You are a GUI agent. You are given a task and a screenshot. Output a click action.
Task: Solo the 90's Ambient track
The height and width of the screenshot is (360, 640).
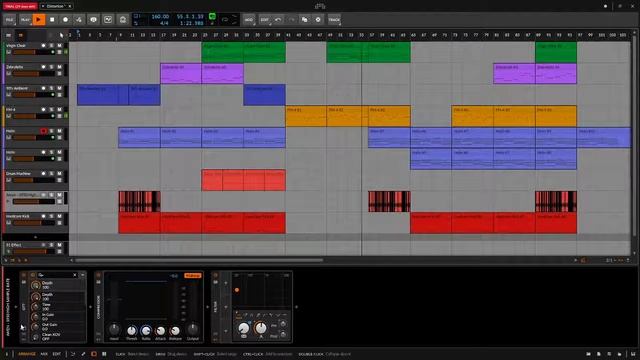51,88
